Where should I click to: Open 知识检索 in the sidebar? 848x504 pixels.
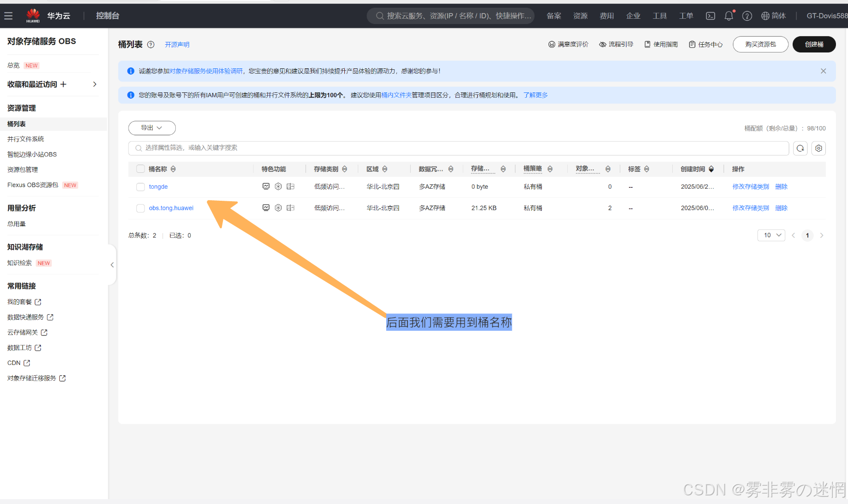click(19, 263)
